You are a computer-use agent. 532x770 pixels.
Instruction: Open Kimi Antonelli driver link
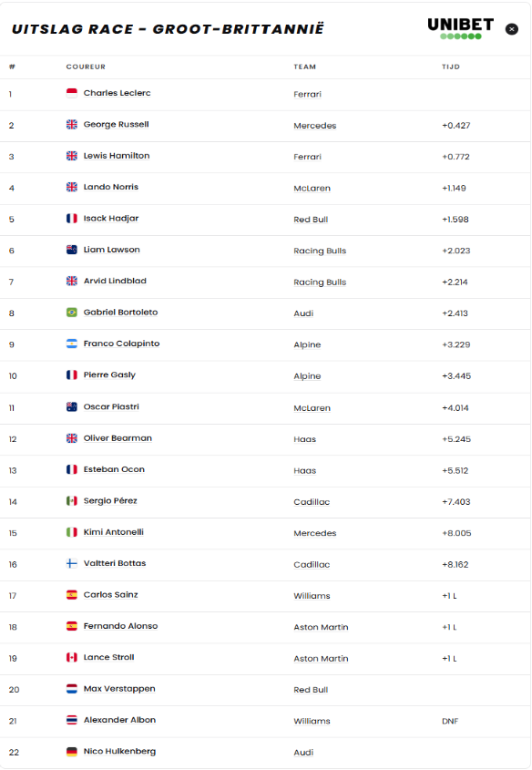click(113, 532)
